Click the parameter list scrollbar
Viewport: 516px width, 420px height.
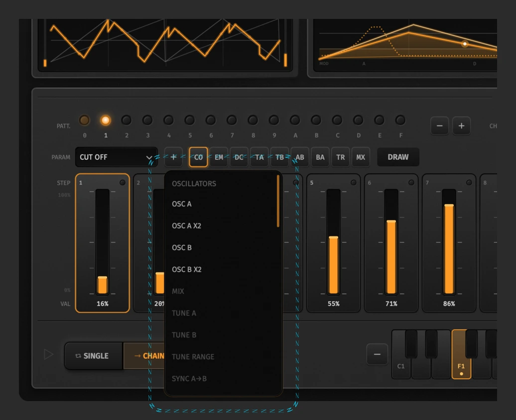point(278,201)
